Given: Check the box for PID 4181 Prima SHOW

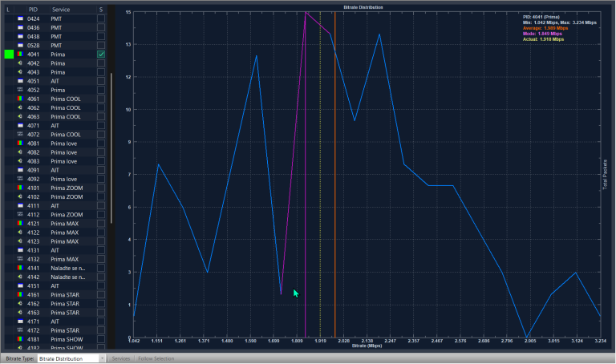Looking at the screenshot, I should click(x=101, y=339).
